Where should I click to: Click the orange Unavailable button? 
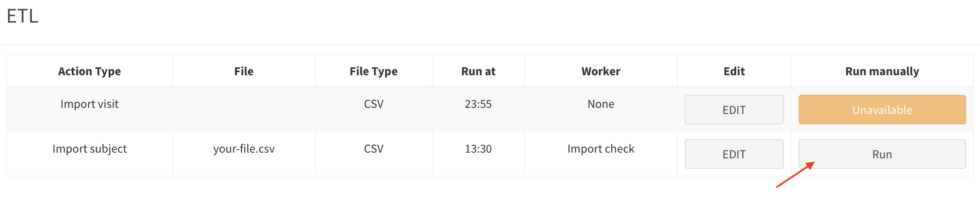coord(882,110)
